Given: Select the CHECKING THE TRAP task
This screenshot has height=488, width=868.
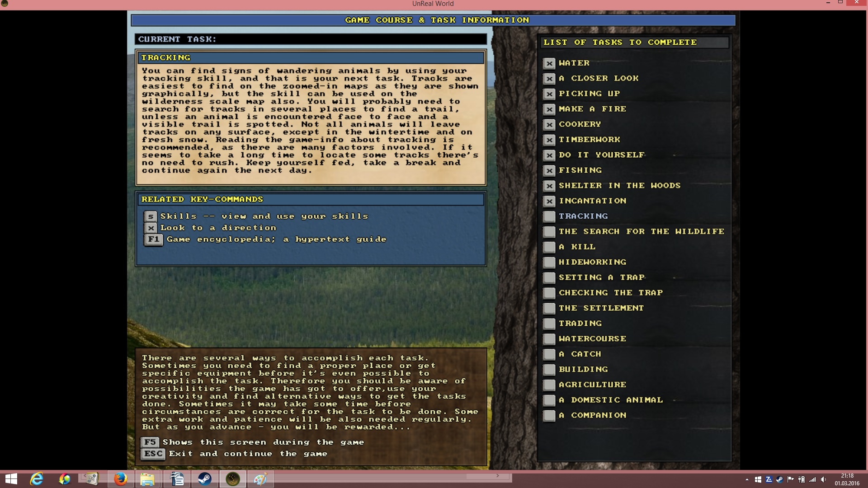Looking at the screenshot, I should pyautogui.click(x=610, y=293).
